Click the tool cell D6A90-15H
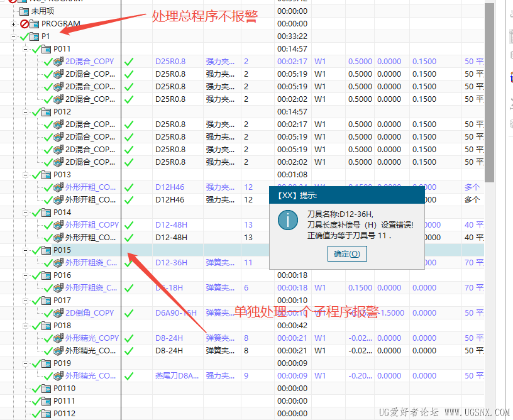The height and width of the screenshot is (420, 513). pos(176,313)
